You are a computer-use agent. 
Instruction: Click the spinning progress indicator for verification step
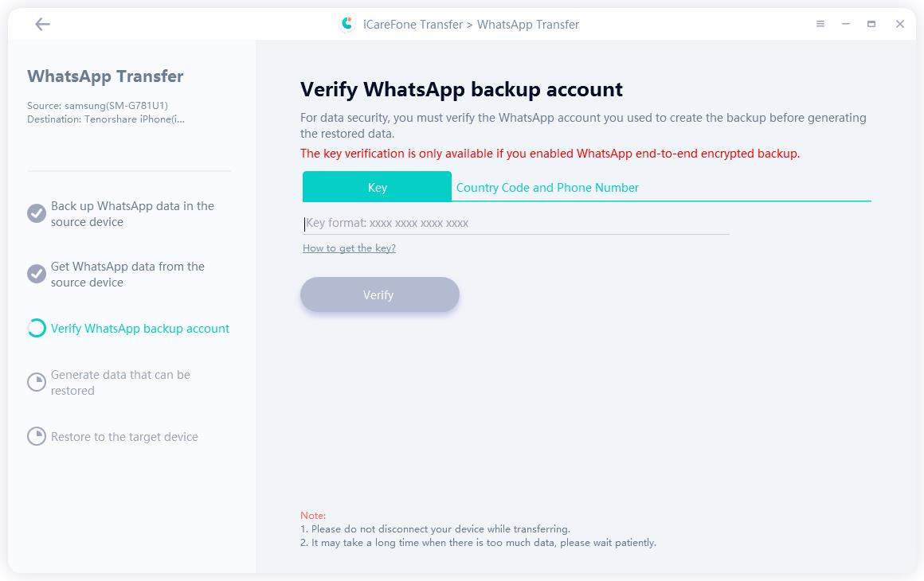click(36, 328)
